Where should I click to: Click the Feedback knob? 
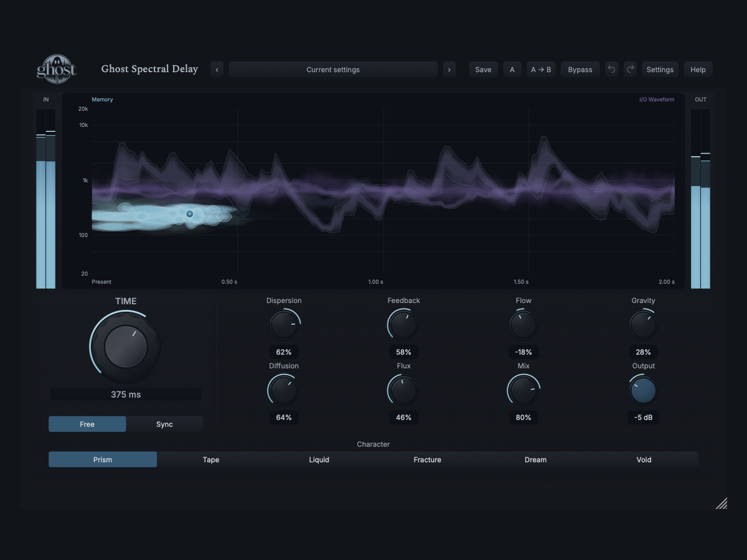[404, 325]
